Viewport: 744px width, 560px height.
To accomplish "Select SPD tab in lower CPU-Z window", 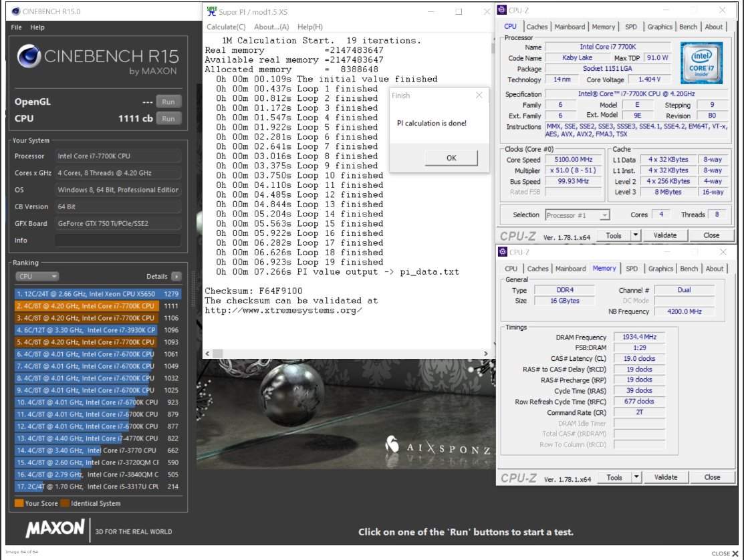I will pos(632,269).
